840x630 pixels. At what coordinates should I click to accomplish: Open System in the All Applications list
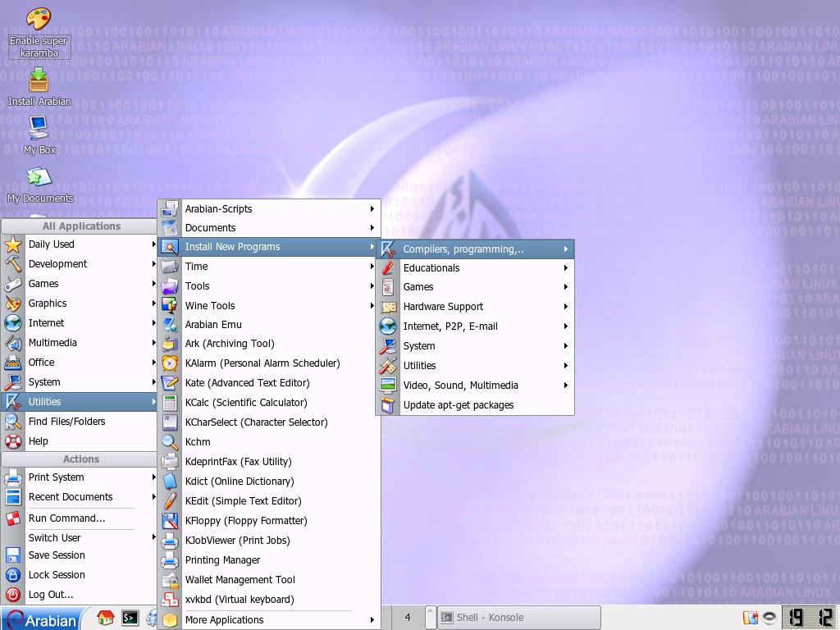(80, 382)
